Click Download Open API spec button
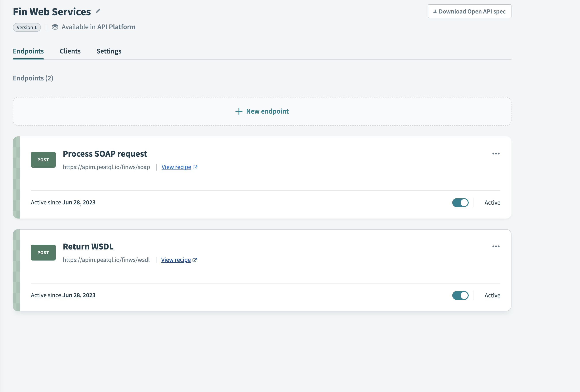The height and width of the screenshot is (392, 580). (469, 11)
